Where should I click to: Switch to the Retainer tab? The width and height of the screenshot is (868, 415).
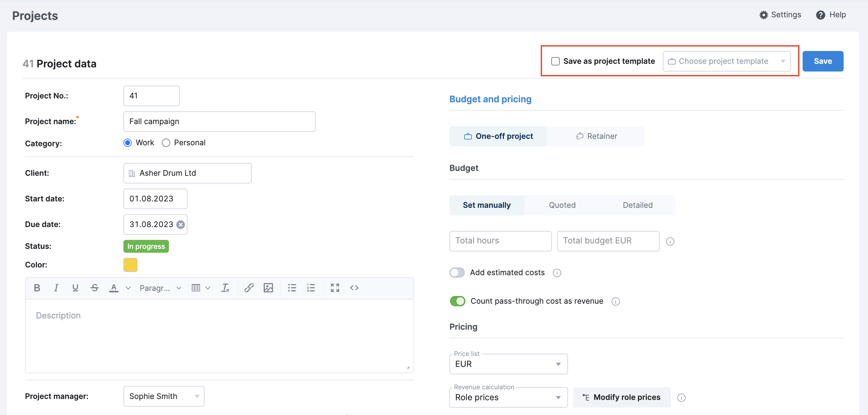pyautogui.click(x=596, y=136)
